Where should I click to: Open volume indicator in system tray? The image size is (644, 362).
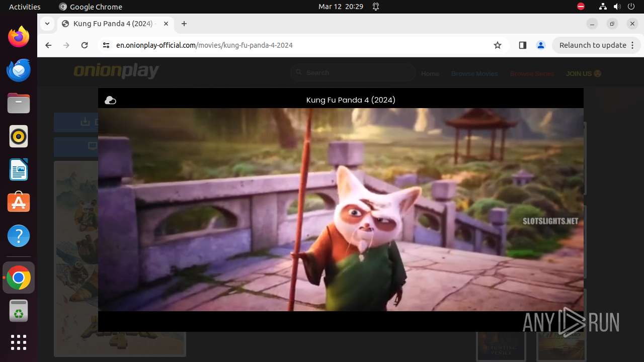(x=617, y=7)
